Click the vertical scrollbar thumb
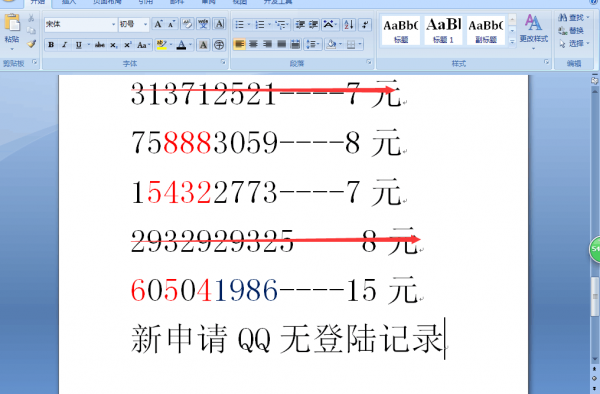 point(595,296)
